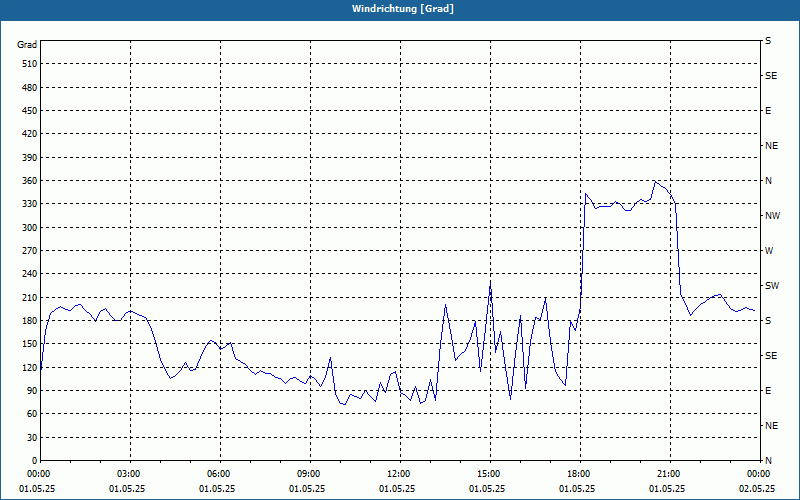Click the NW compass label on the right axis
Viewport: 800px width, 500px height.
772,216
